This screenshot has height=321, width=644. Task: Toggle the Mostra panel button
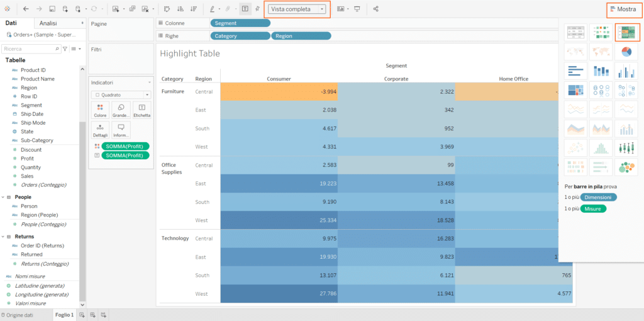[x=623, y=9]
